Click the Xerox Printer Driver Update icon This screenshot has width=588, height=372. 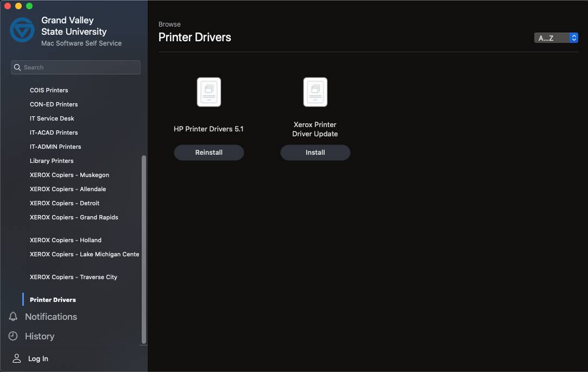pos(315,92)
